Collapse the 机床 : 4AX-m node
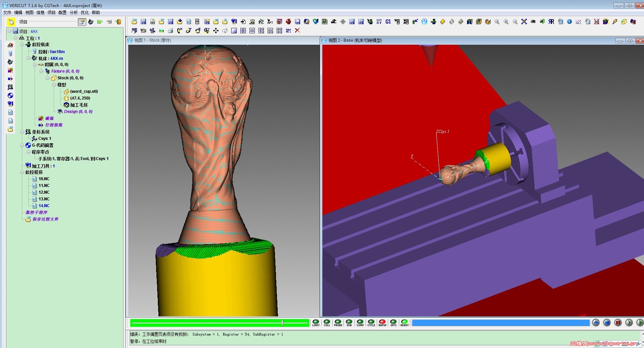Image resolution: width=644 pixels, height=348 pixels. click(29, 58)
